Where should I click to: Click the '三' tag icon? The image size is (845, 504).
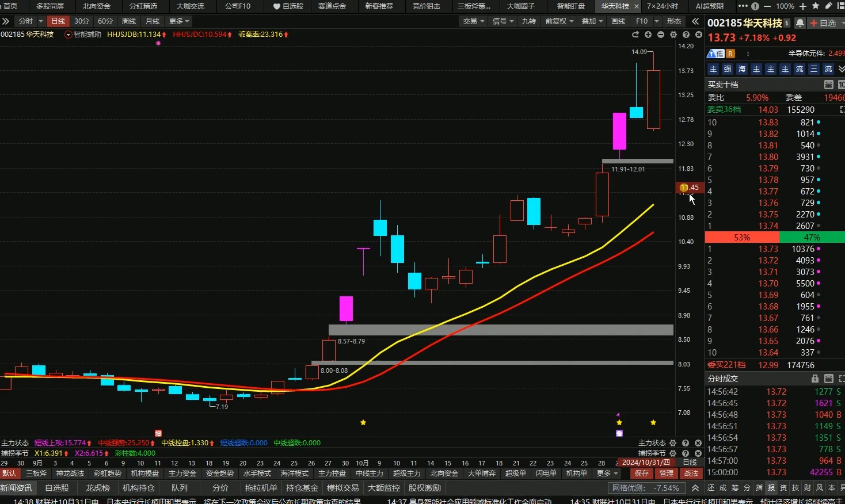814,69
